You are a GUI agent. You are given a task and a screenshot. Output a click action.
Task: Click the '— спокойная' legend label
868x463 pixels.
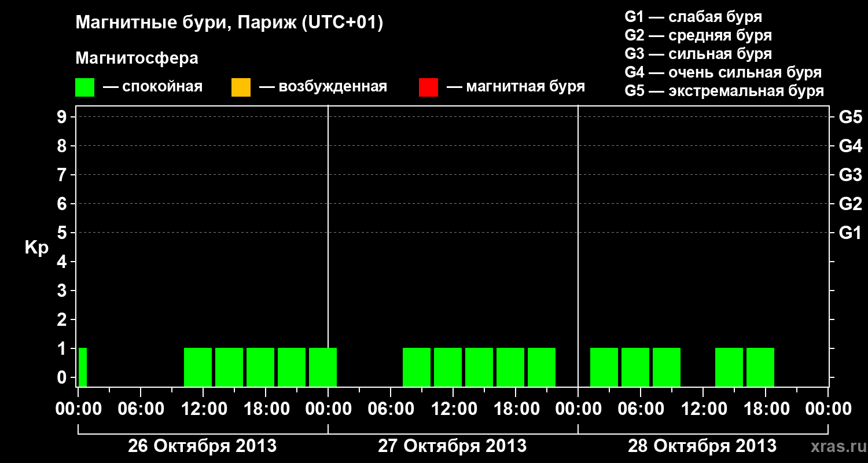153,87
